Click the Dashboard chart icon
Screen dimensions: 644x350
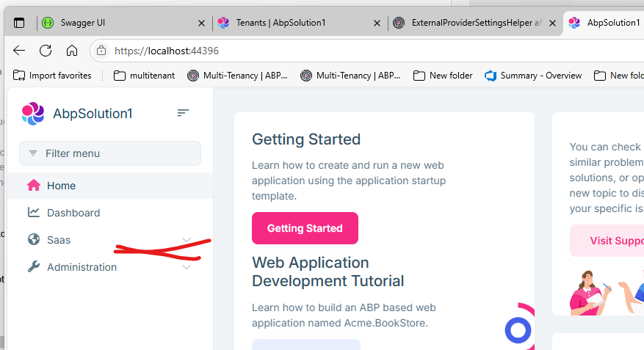pyautogui.click(x=34, y=213)
